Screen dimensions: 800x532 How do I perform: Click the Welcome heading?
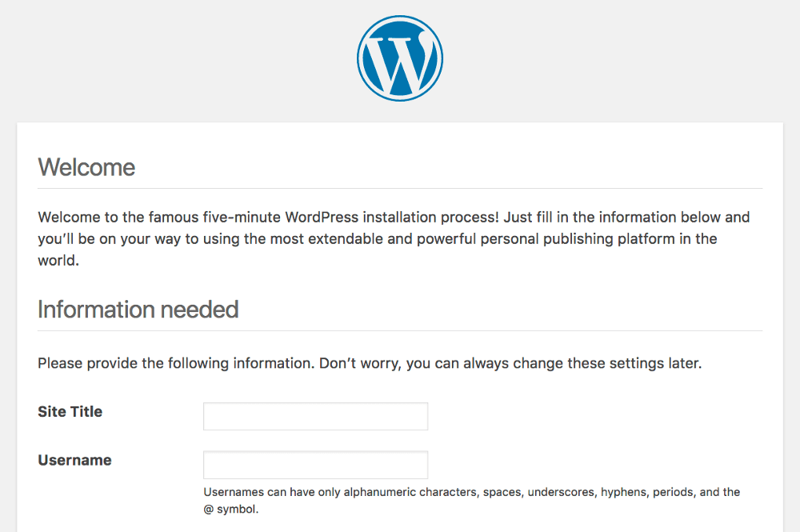click(86, 167)
